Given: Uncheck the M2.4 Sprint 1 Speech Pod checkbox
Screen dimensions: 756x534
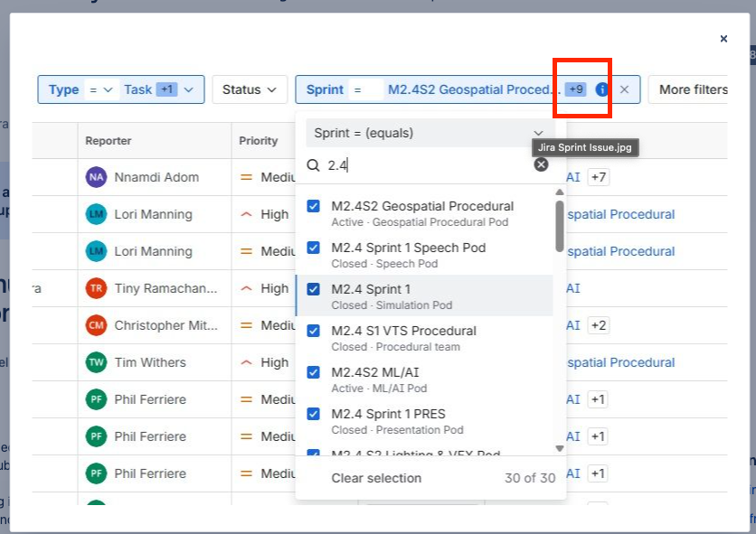Looking at the screenshot, I should [313, 248].
